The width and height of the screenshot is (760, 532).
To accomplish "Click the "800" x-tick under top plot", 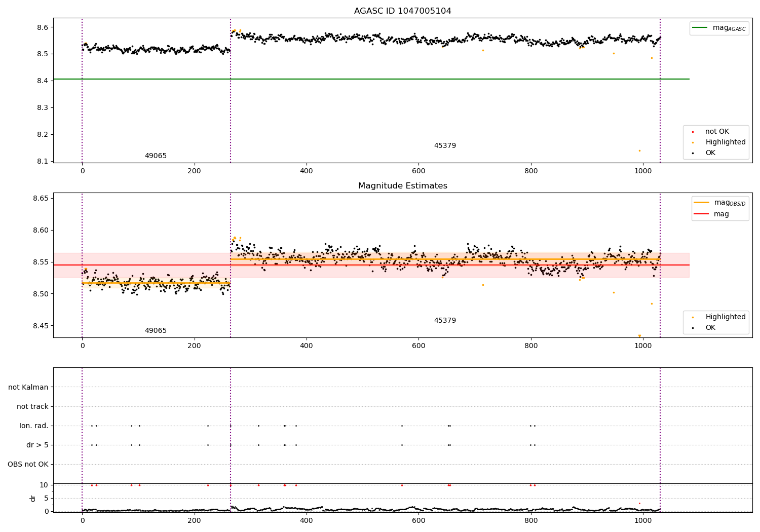I will pos(531,171).
